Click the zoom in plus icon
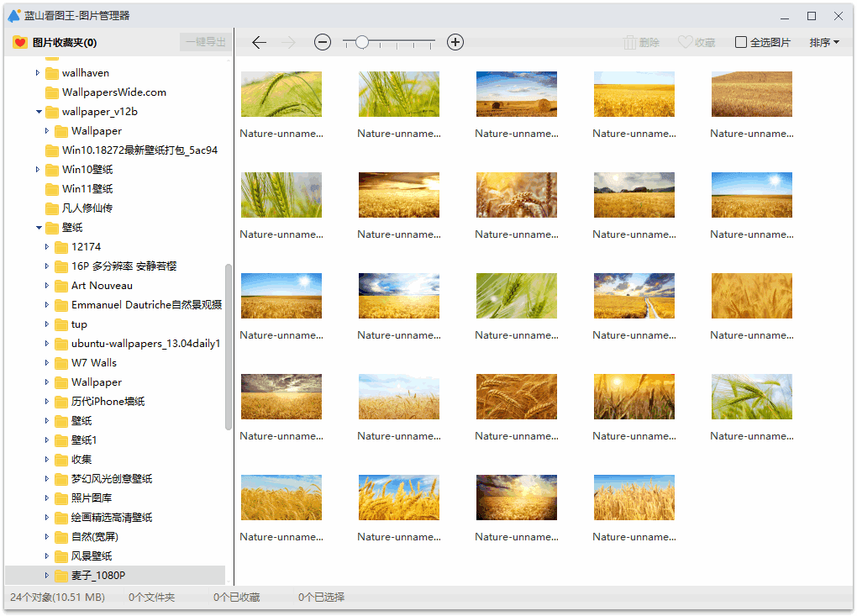857x616 pixels. (455, 42)
